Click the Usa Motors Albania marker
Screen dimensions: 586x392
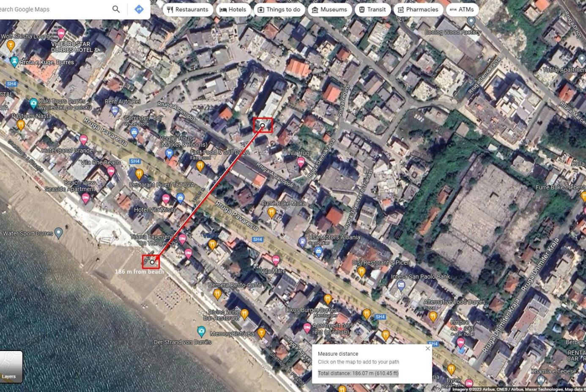point(302,242)
